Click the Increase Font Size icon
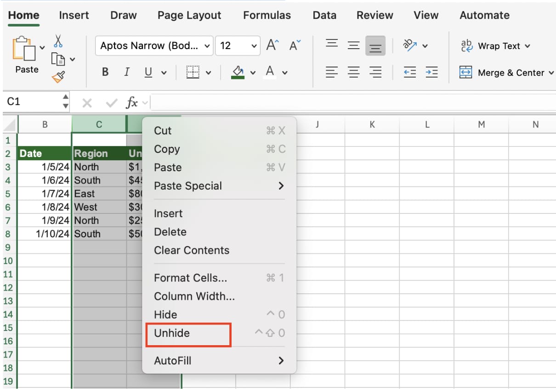The image size is (556, 392). 273,45
